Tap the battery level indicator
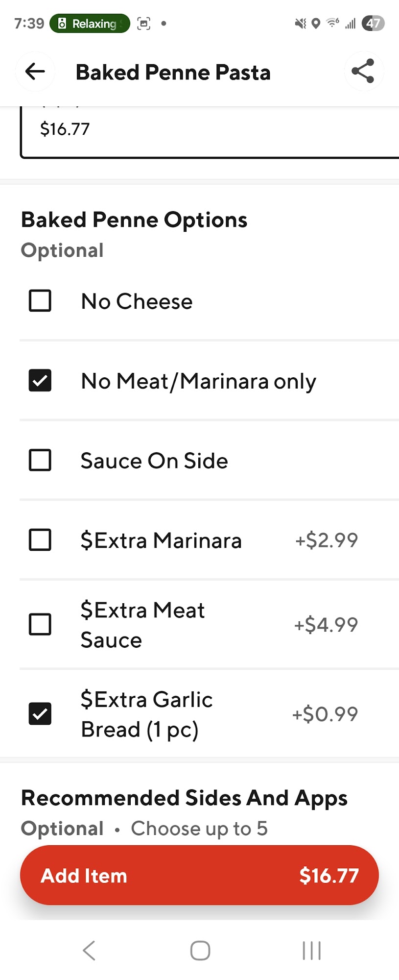399x980 pixels. coord(373,24)
